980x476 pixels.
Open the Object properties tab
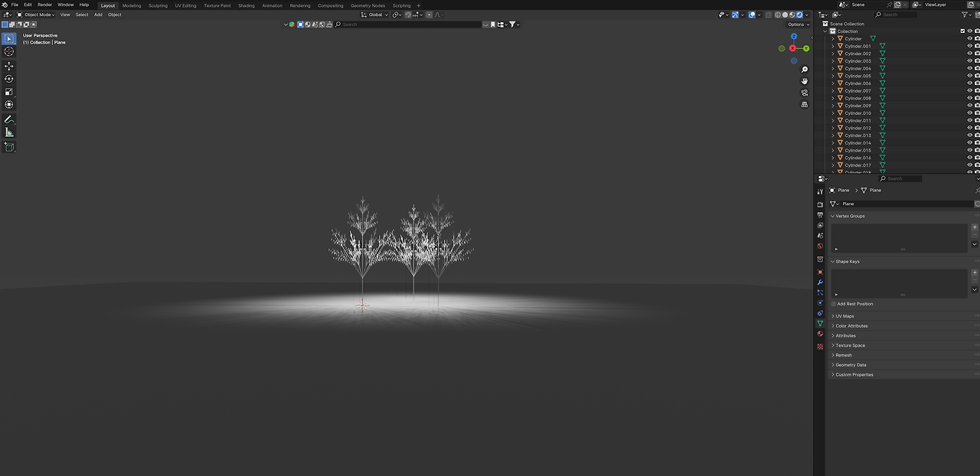(x=820, y=272)
